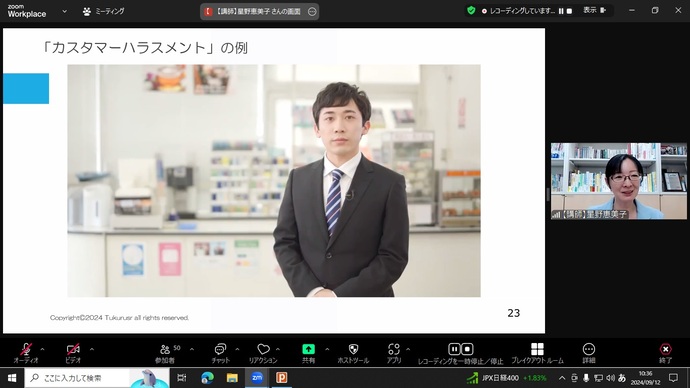Image resolution: width=690 pixels, height=388 pixels.
Task: Expand share options chevron
Action: [327, 349]
